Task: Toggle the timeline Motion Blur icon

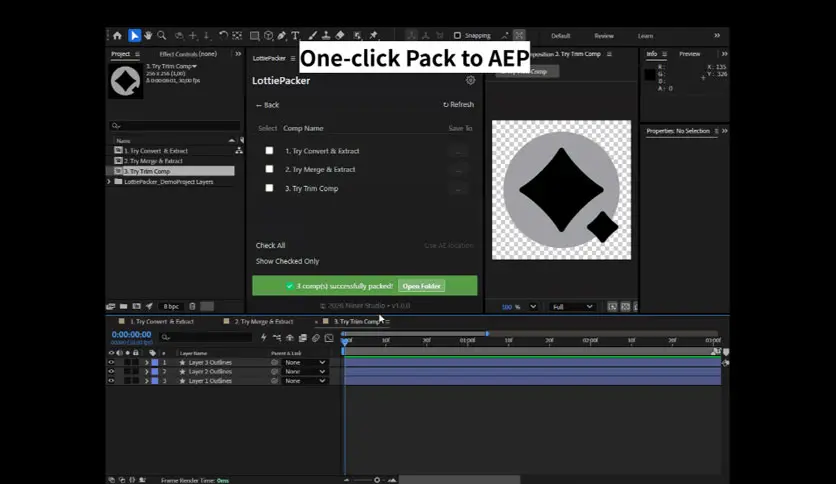Action: (316, 337)
